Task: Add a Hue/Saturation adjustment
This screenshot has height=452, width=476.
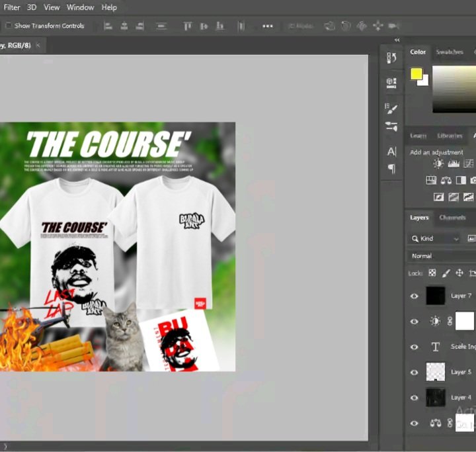Action: click(x=431, y=180)
